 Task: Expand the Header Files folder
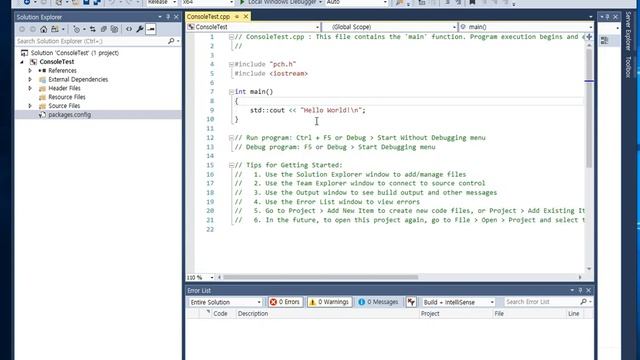[x=30, y=88]
